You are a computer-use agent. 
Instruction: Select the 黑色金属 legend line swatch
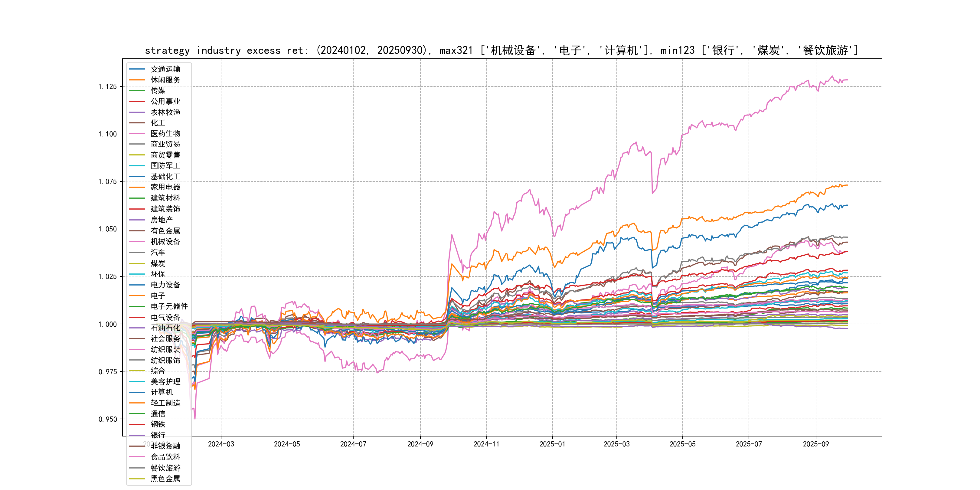tap(137, 479)
